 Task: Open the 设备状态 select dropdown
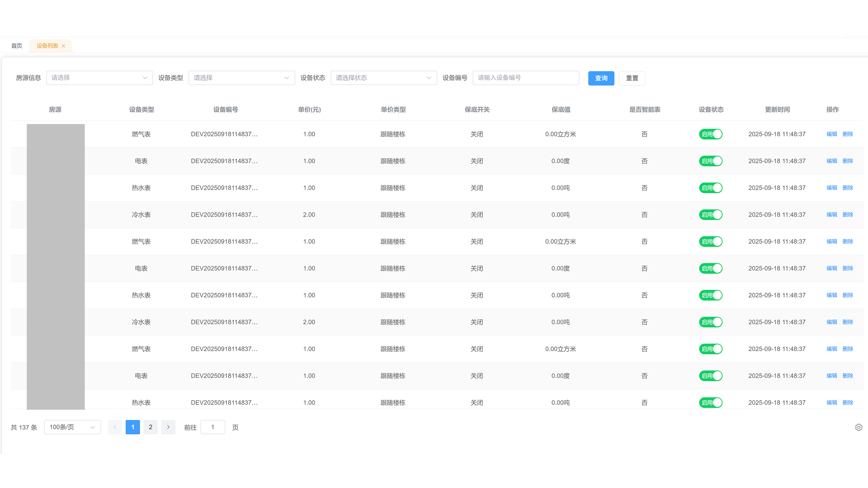point(383,78)
